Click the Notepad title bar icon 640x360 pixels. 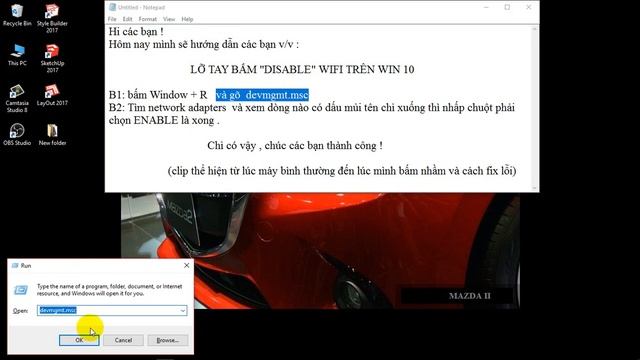click(112, 7)
